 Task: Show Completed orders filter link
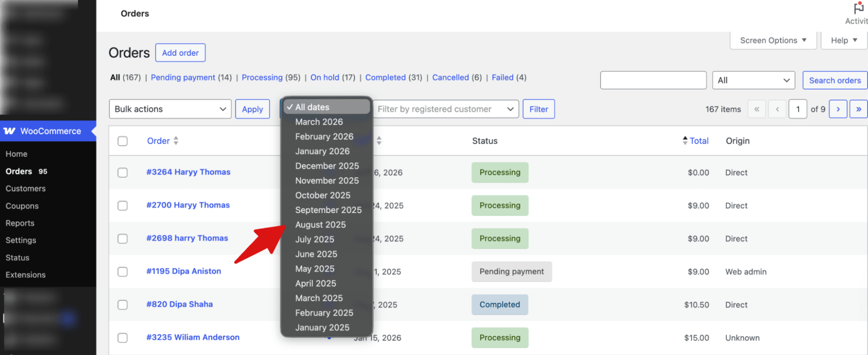pyautogui.click(x=385, y=77)
